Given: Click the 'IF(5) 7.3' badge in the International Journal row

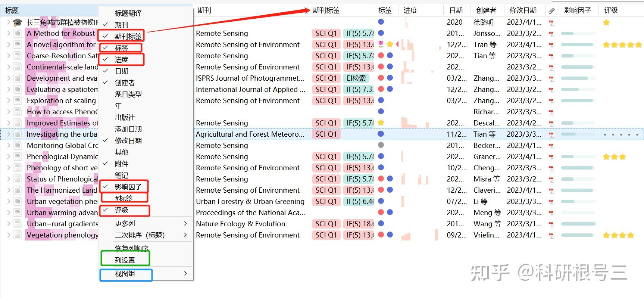Looking at the screenshot, I should click(359, 89).
